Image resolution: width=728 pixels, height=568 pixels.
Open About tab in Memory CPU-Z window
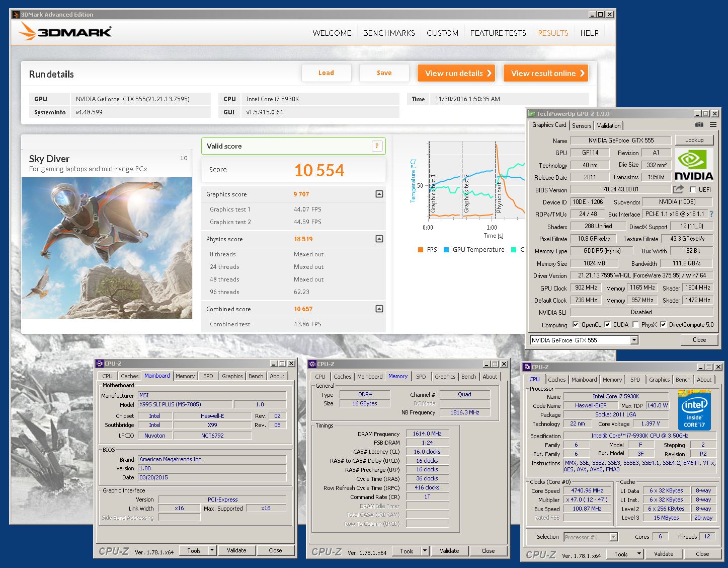(490, 377)
